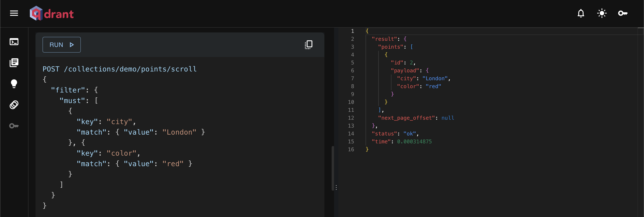Click the null value in response
644x217 pixels.
coord(448,118)
